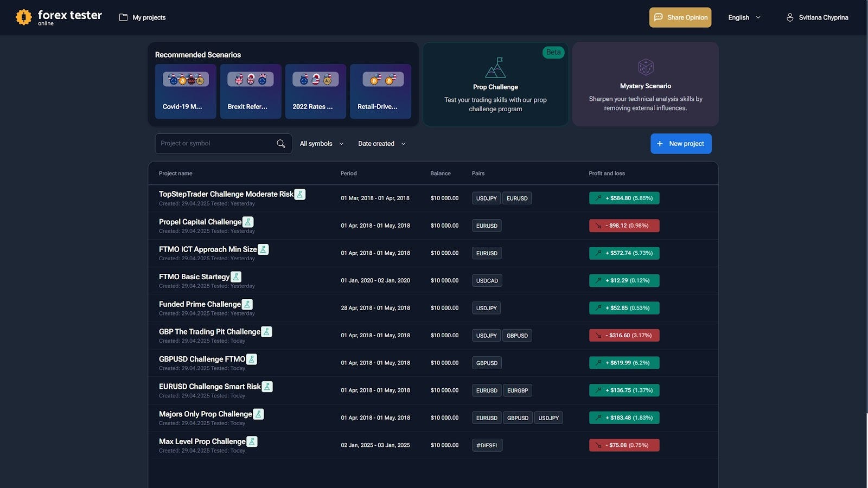Viewport: 868px width, 488px height.
Task: Click flag icons on Brexit scenario card
Action: point(251,79)
